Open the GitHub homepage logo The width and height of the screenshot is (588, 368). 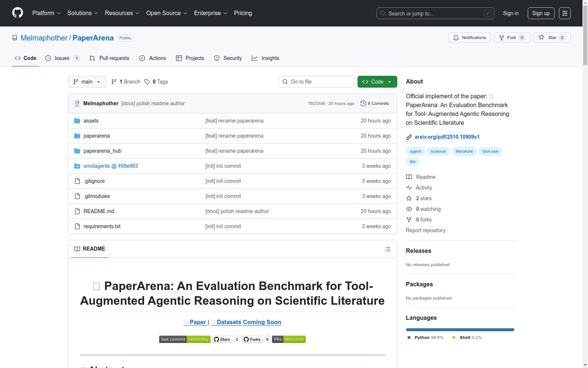18,13
